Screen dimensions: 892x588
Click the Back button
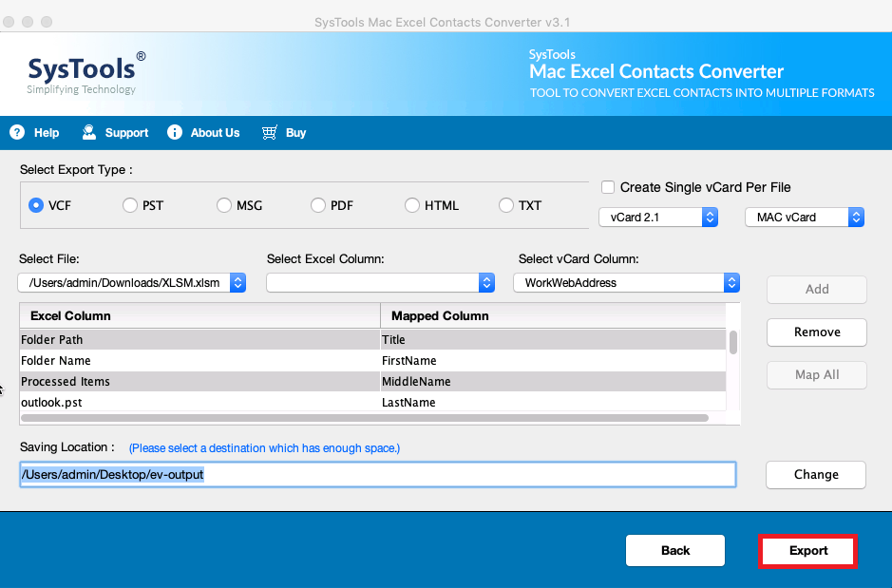coord(674,550)
